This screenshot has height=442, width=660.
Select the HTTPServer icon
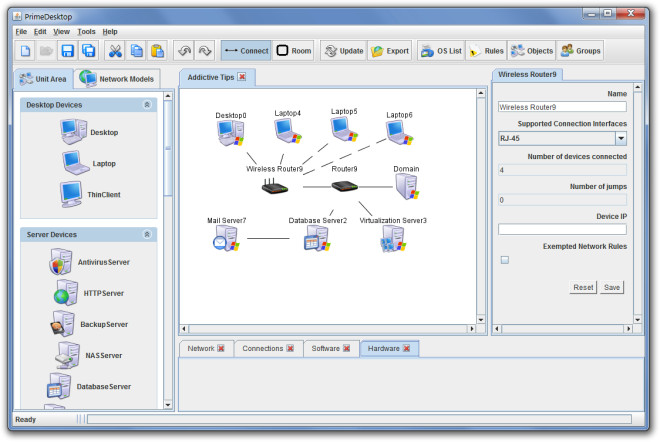click(x=66, y=293)
